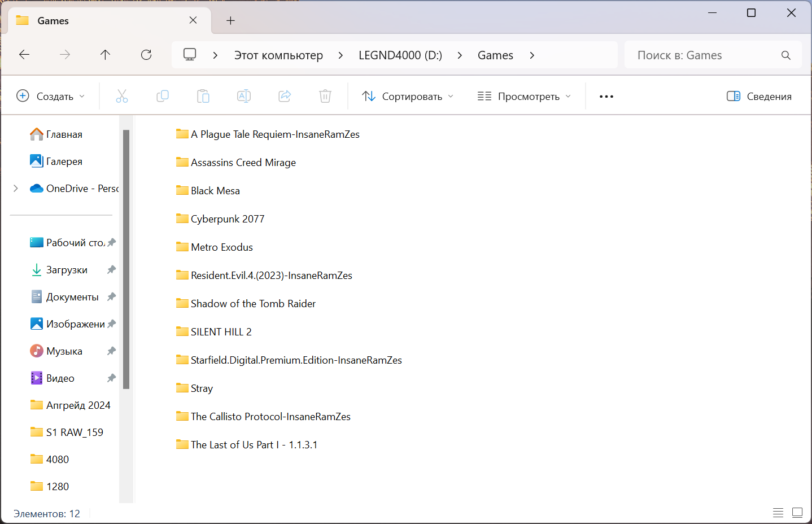This screenshot has width=812, height=524.
Task: Open the Апгрейд 2024 sidebar folder
Action: click(x=71, y=405)
